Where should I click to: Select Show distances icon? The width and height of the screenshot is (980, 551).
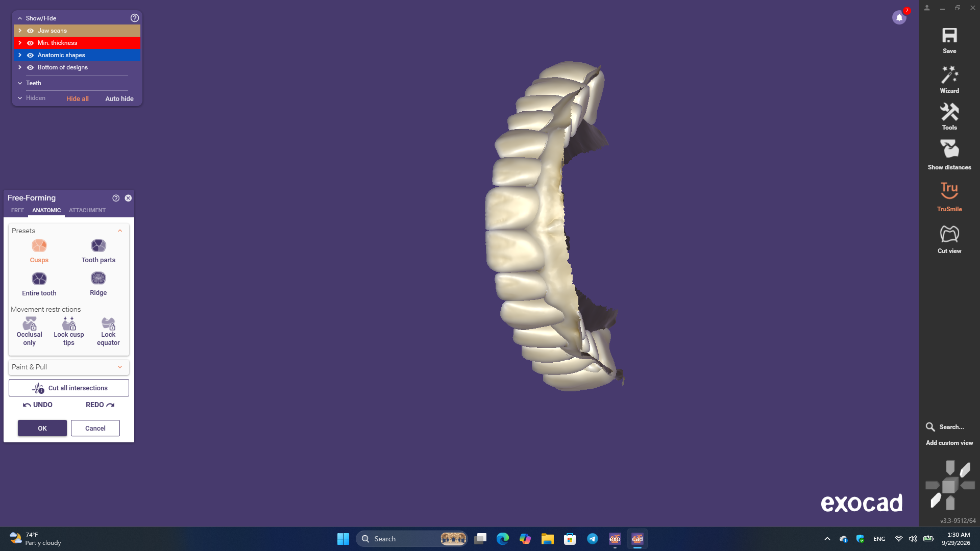pos(949,149)
